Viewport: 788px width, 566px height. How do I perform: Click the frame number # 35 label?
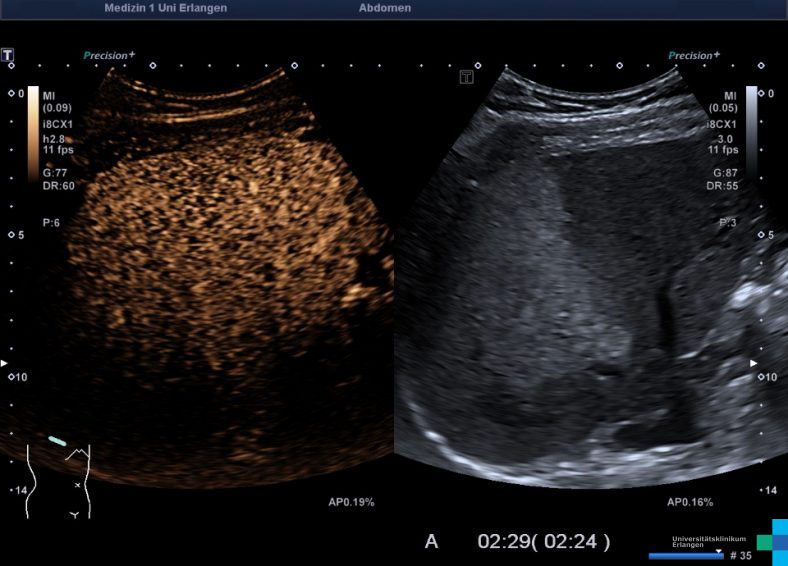tap(740, 555)
